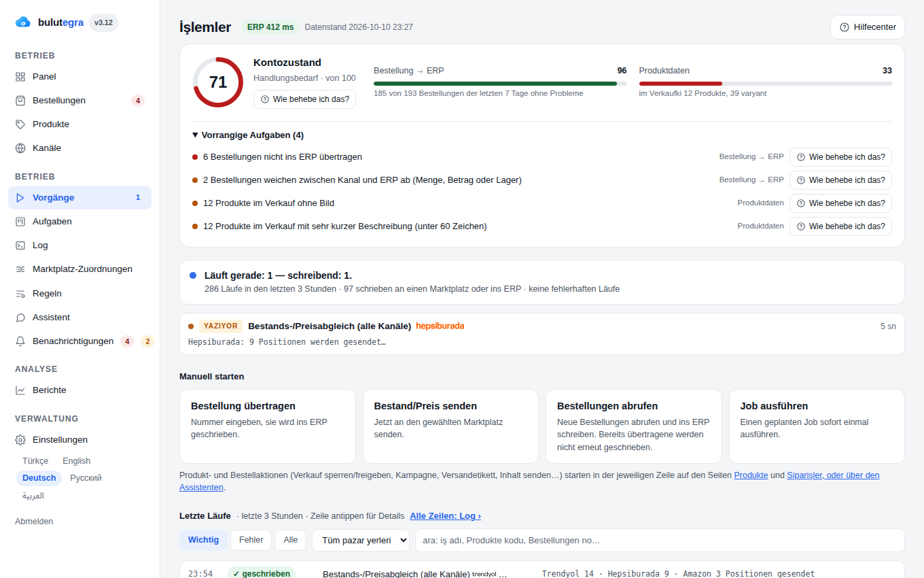
Task: Select the English language option
Action: coord(77,461)
